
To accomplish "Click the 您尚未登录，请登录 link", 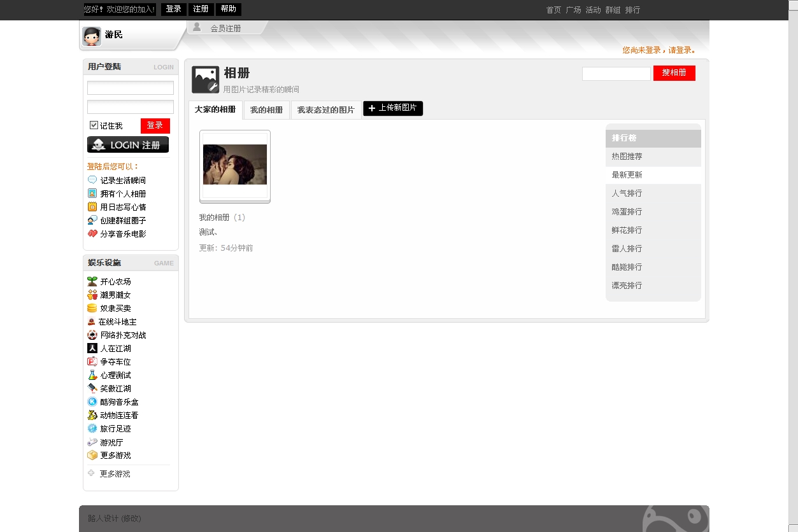I will point(659,50).
